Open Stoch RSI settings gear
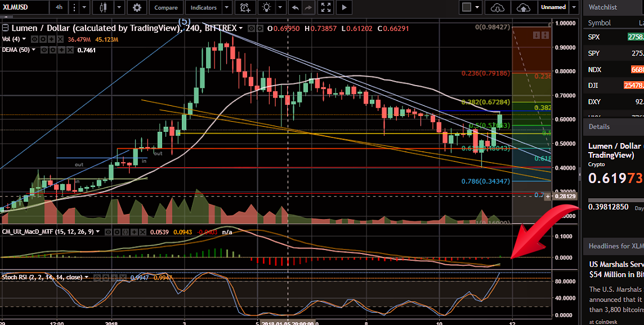The image size is (644, 325). point(106,277)
